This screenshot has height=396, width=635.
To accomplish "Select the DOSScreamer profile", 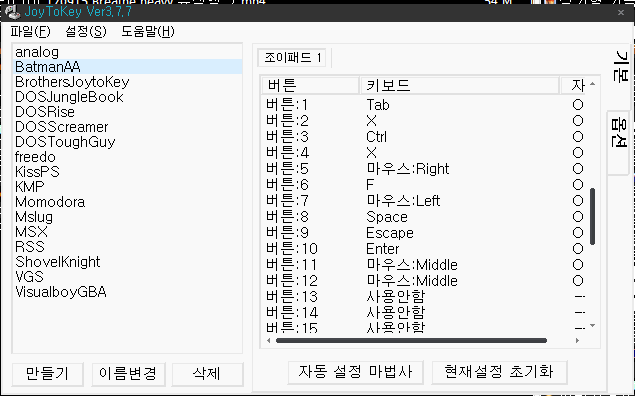I will pyautogui.click(x=128, y=127).
